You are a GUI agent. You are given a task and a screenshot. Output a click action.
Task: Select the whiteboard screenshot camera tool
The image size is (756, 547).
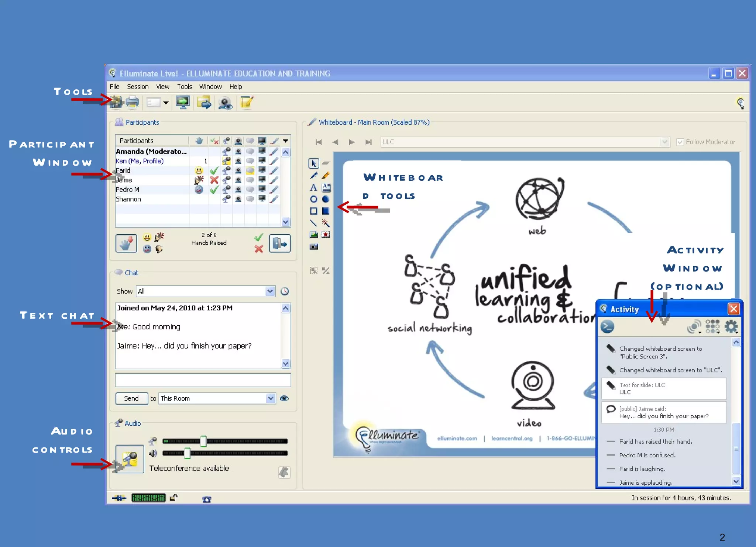point(314,246)
